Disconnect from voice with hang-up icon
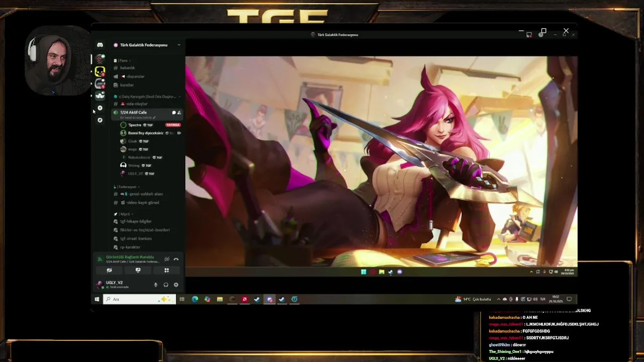 [x=176, y=259]
